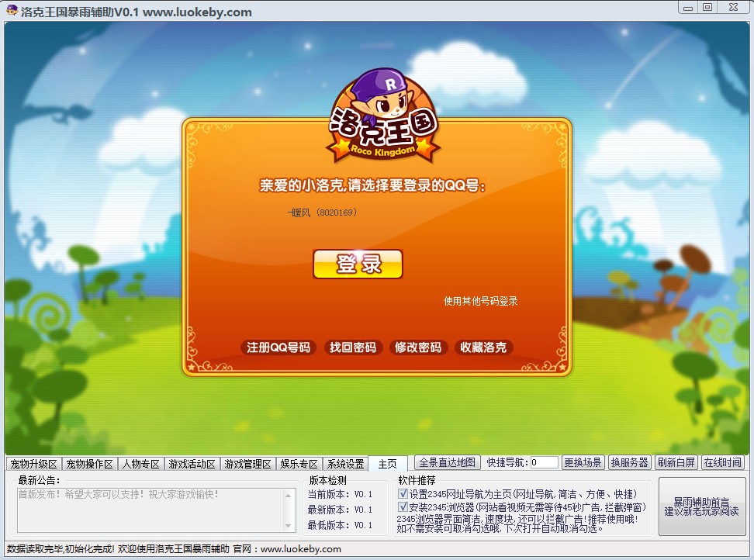Click 换服务器 button
754x560 pixels.
click(629, 462)
